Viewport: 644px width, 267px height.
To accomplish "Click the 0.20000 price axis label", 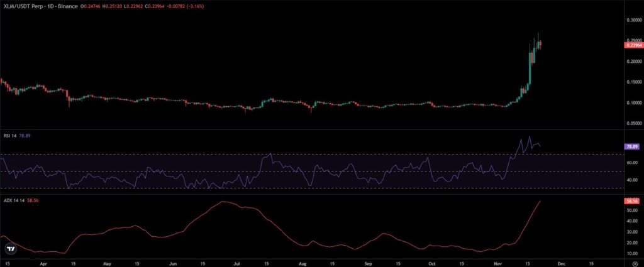I will [x=633, y=61].
